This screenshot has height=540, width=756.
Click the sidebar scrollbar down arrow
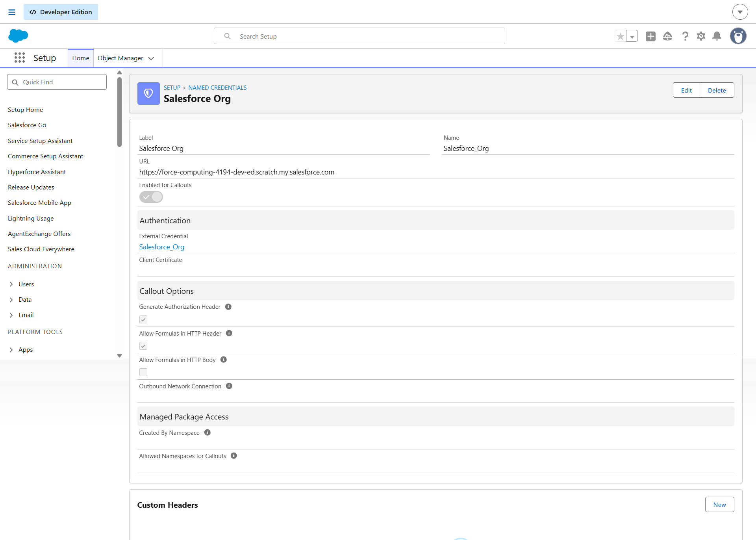(119, 356)
